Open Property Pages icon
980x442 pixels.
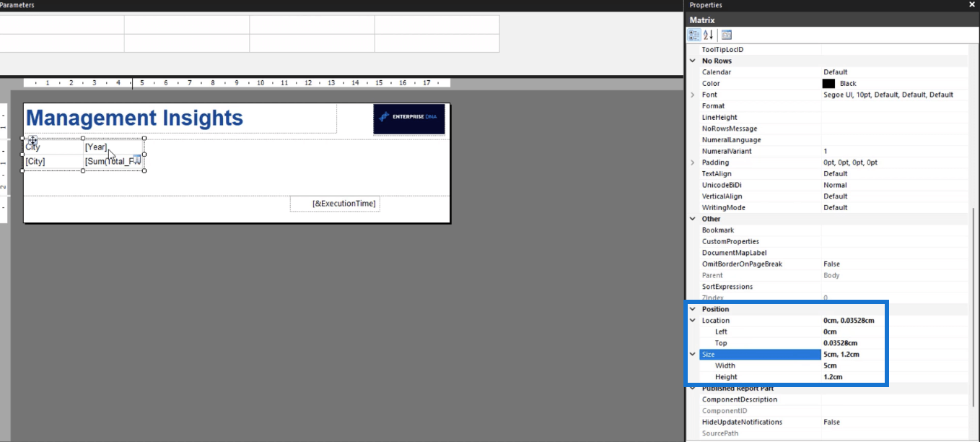pyautogui.click(x=727, y=35)
